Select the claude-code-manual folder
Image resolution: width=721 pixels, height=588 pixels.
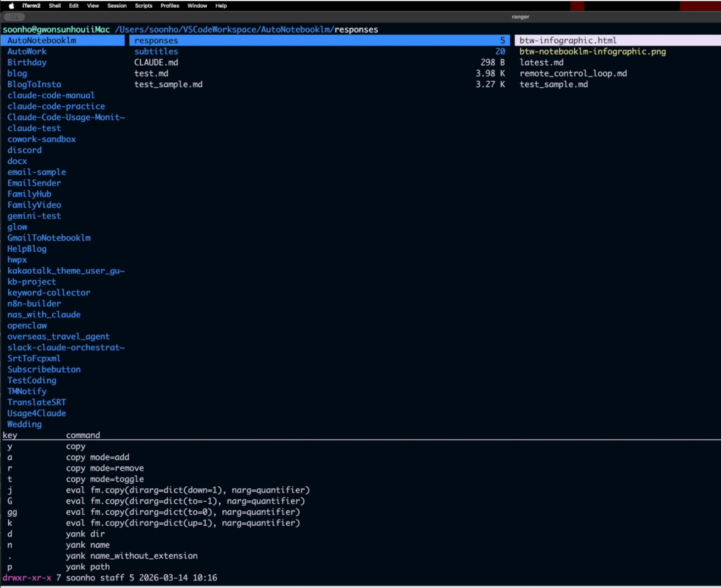(51, 95)
